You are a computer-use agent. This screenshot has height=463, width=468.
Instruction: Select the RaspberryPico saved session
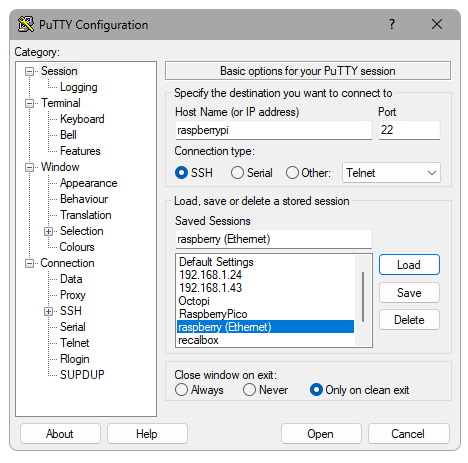(x=266, y=314)
